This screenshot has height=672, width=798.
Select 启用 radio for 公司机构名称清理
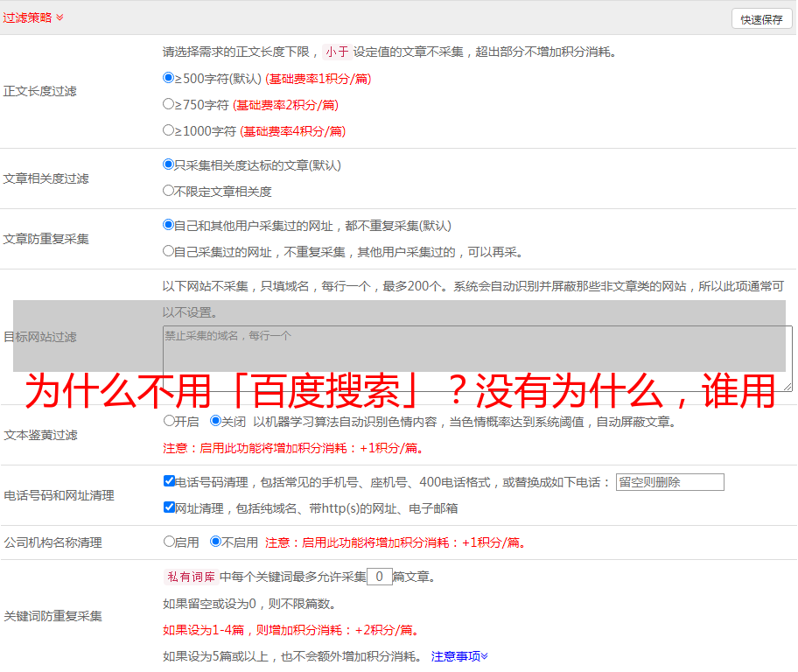tap(169, 541)
